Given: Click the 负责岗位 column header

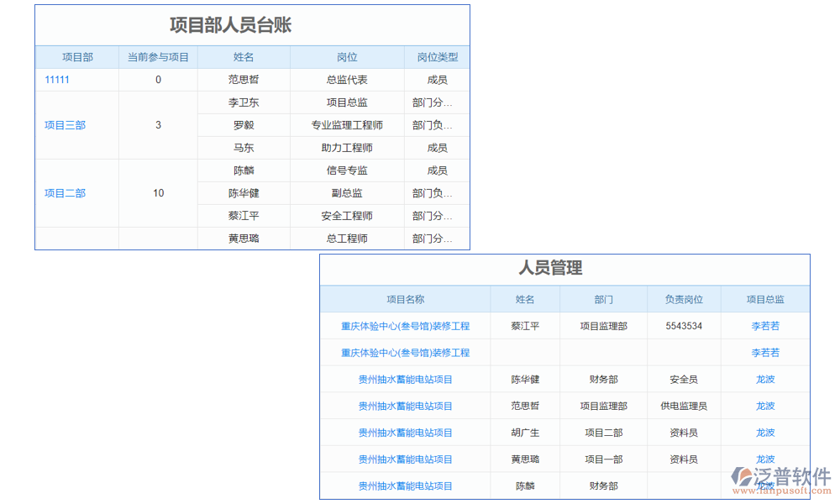Looking at the screenshot, I should (x=685, y=299).
